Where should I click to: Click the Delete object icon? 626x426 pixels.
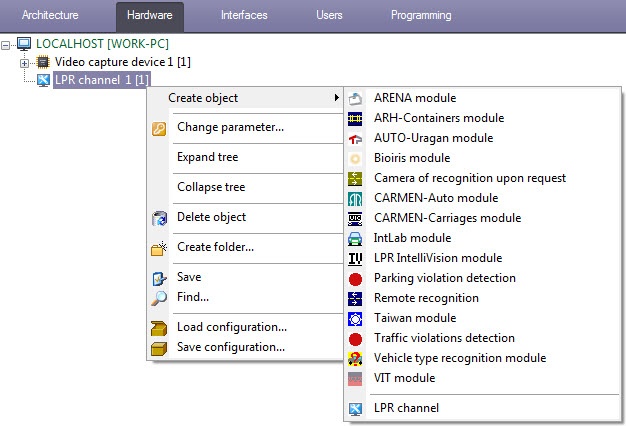[x=158, y=217]
